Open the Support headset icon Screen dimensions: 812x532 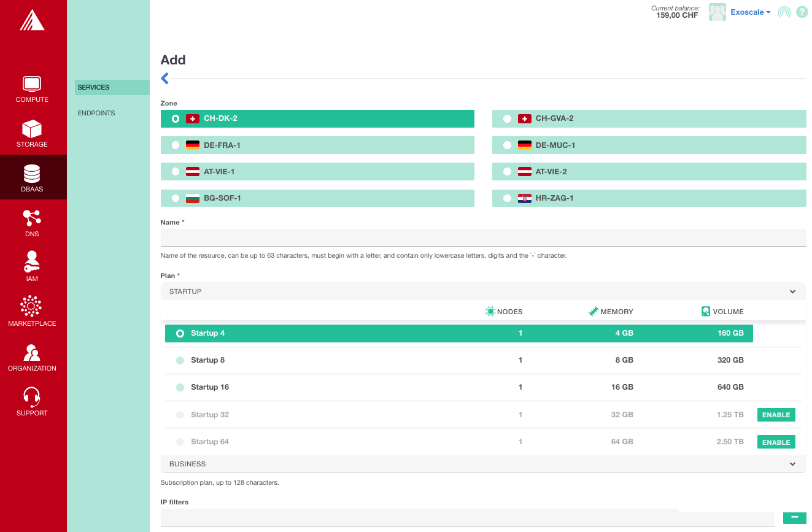(x=32, y=397)
